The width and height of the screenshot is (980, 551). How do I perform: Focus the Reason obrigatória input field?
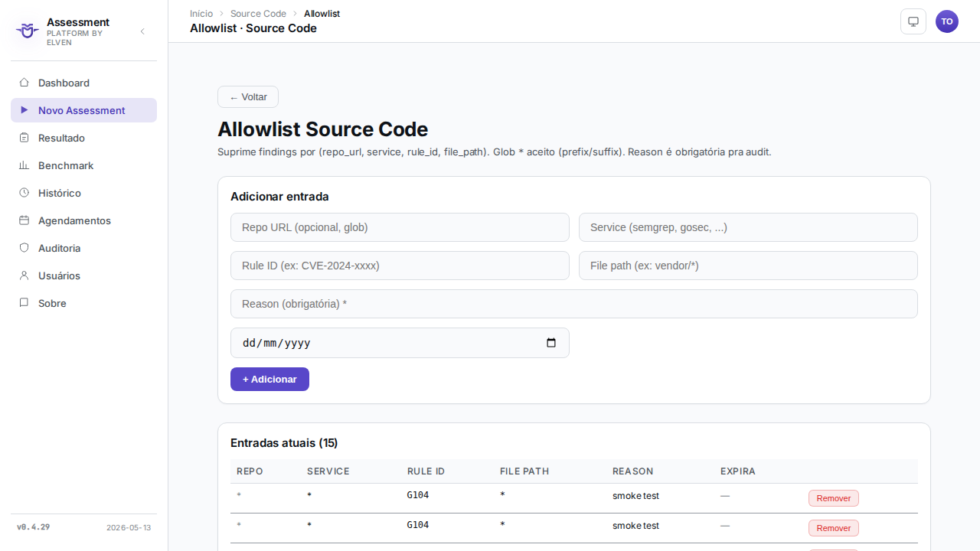click(x=574, y=304)
